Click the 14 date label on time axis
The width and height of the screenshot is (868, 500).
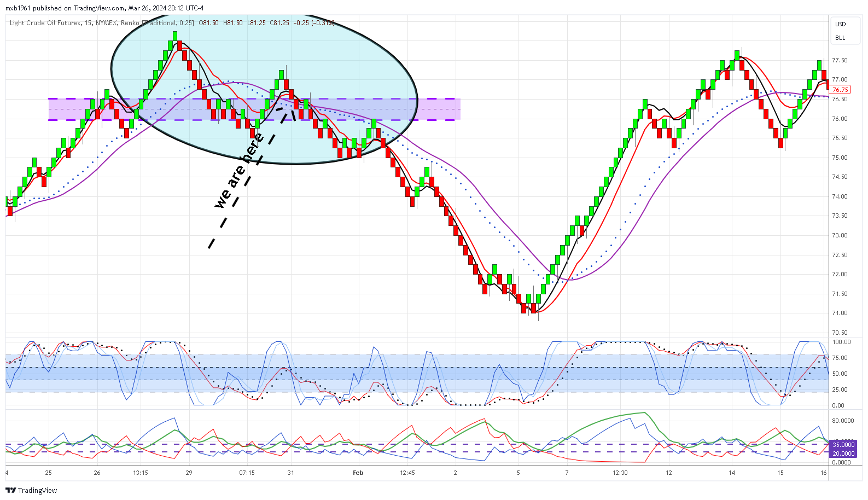click(731, 473)
